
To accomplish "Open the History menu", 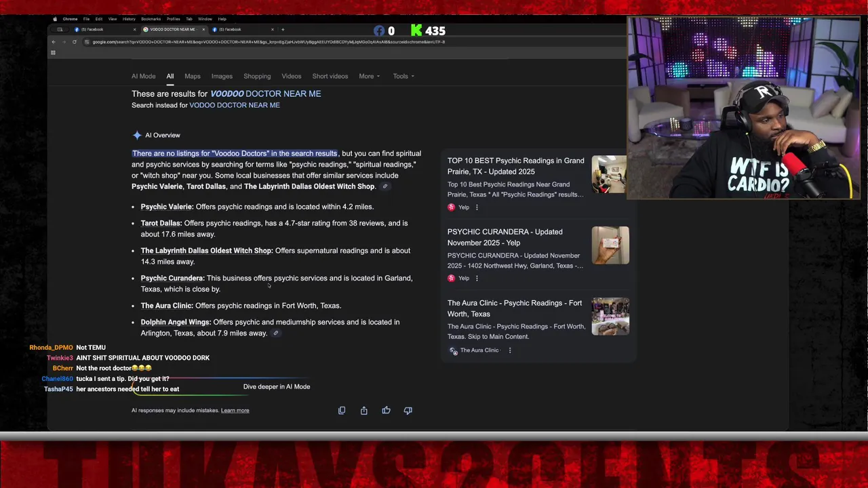I will click(x=129, y=19).
